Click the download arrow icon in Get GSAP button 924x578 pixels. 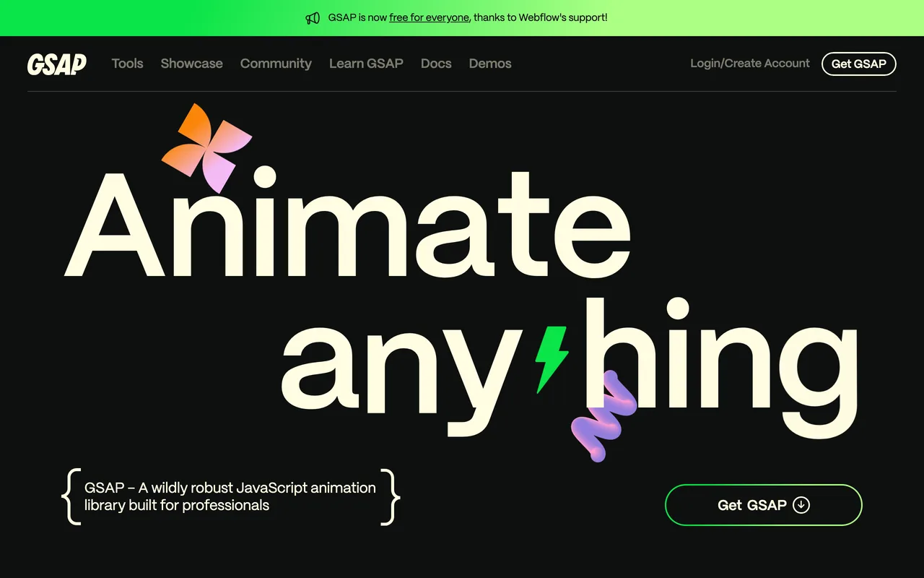point(801,505)
